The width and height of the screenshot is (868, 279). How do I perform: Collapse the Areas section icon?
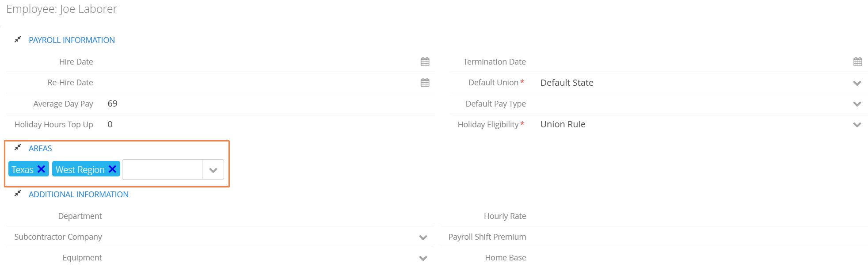pos(18,147)
